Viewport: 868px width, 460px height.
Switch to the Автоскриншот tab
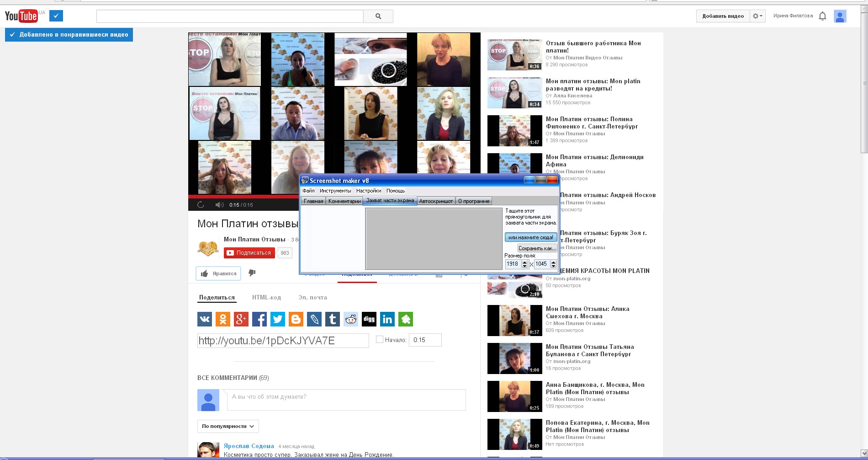point(436,201)
